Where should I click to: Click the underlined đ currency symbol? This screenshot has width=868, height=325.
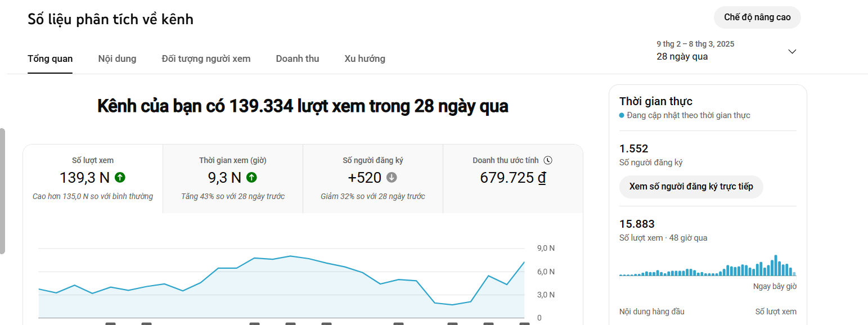(542, 178)
